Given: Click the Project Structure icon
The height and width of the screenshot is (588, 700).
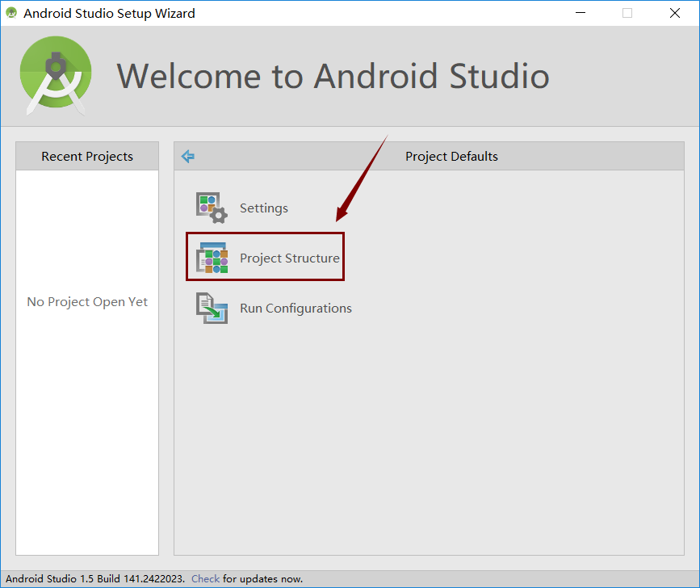Looking at the screenshot, I should [x=212, y=258].
